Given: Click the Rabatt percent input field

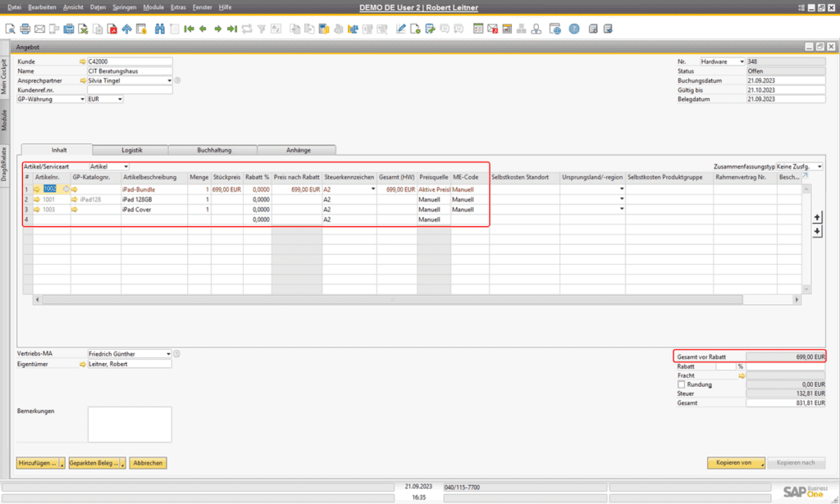Looking at the screenshot, I should pyautogui.click(x=726, y=367).
